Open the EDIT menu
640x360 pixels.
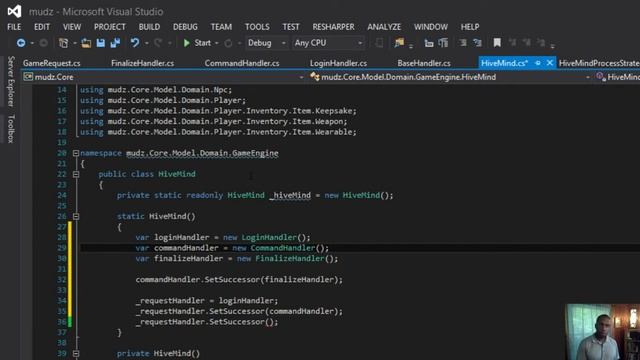point(42,27)
